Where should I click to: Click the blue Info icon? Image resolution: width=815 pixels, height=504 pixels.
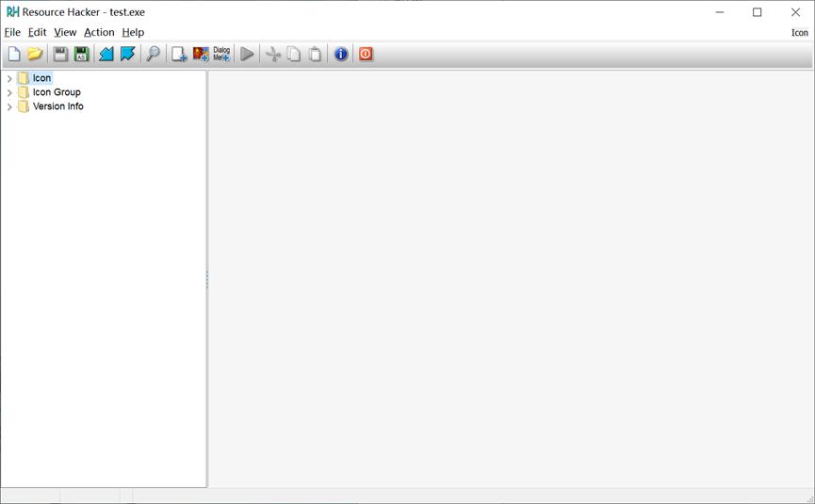(341, 54)
